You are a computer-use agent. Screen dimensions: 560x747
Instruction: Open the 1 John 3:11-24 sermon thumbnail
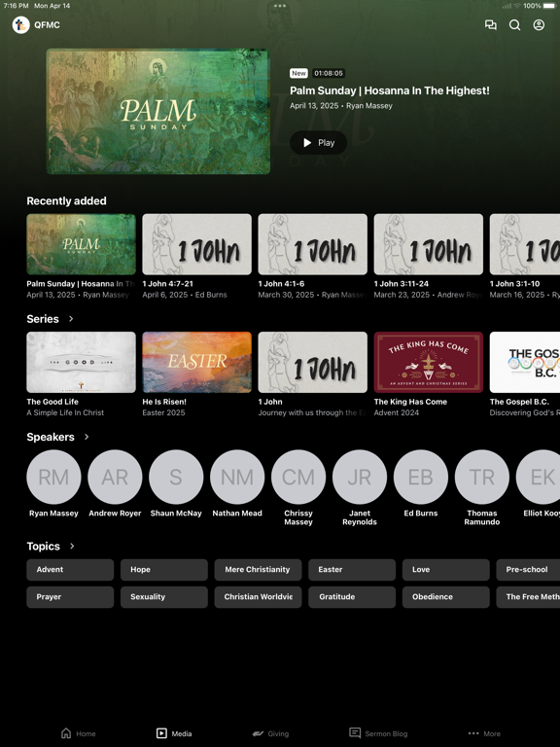coord(428,244)
